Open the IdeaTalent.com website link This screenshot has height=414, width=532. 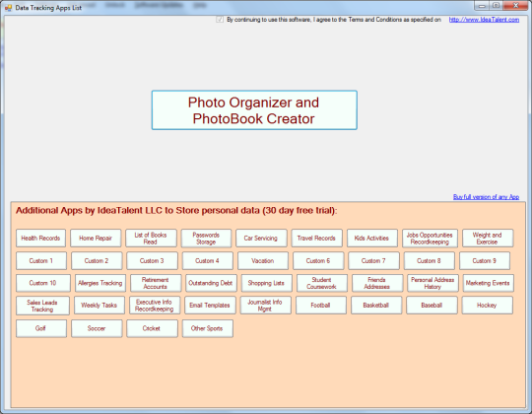(484, 20)
